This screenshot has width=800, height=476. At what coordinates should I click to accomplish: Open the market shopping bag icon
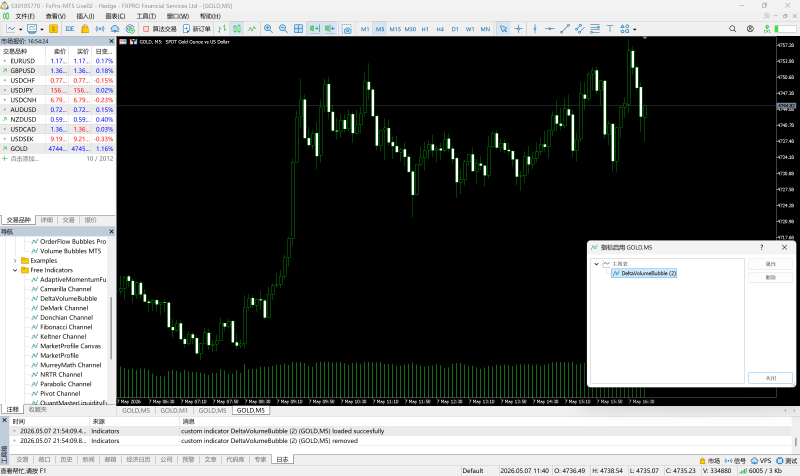[85, 29]
